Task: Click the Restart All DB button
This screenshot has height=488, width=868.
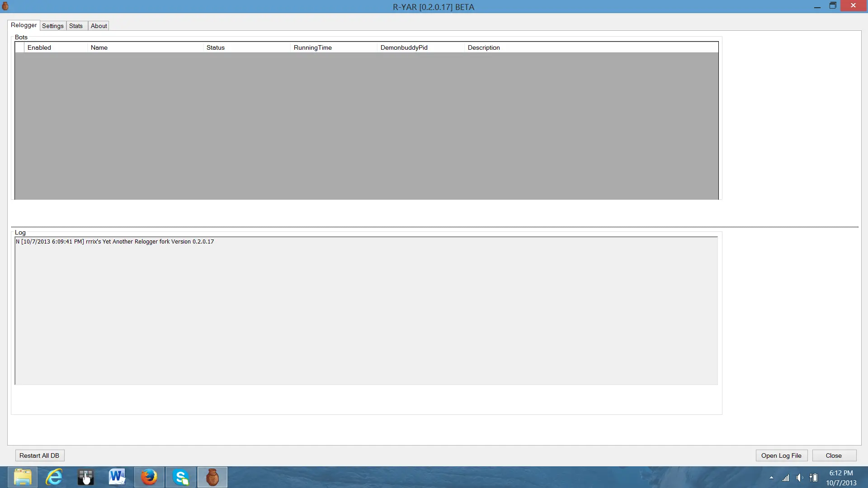Action: 39,455
